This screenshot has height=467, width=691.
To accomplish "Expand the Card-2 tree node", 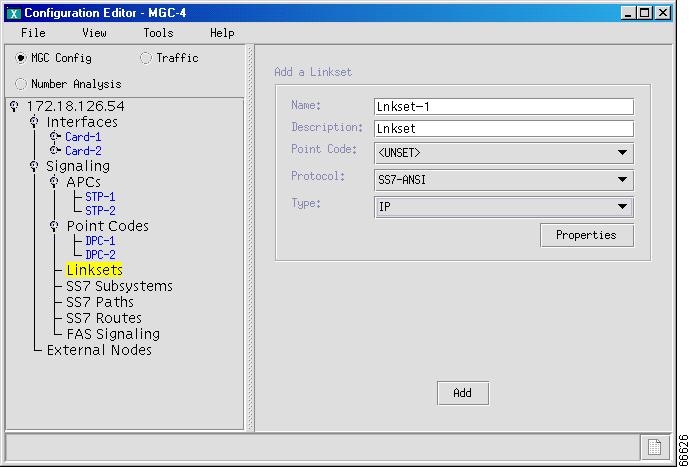I will point(55,151).
